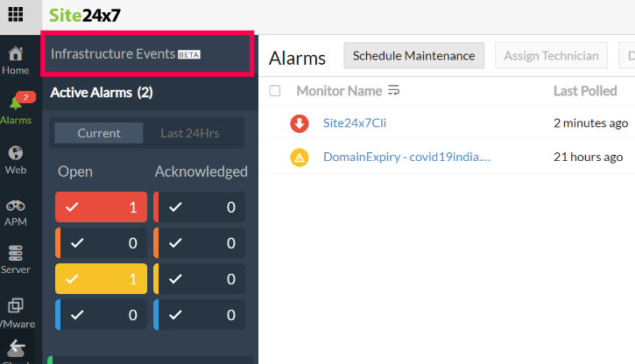Click the Active Alarms (2) heading
The height and width of the screenshot is (364, 635).
102,93
